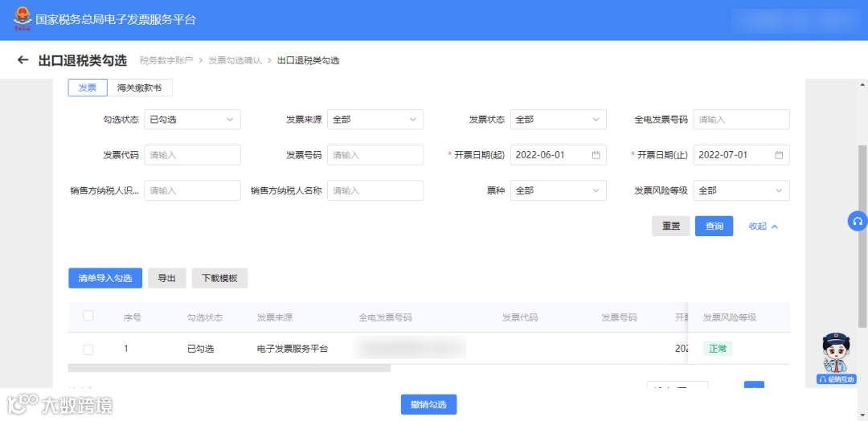
Task: Click the 查询 button
Action: pyautogui.click(x=714, y=227)
